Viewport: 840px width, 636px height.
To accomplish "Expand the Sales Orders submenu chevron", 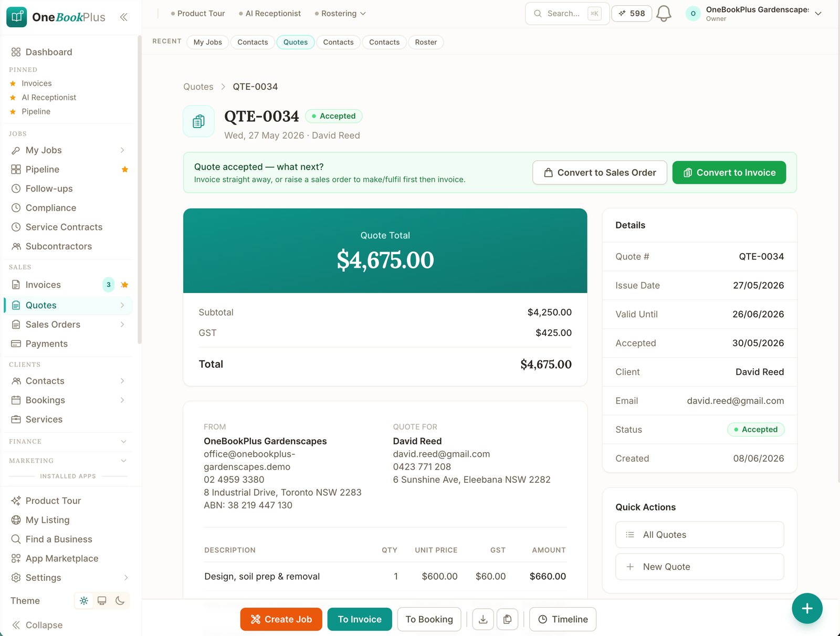I will pyautogui.click(x=122, y=325).
